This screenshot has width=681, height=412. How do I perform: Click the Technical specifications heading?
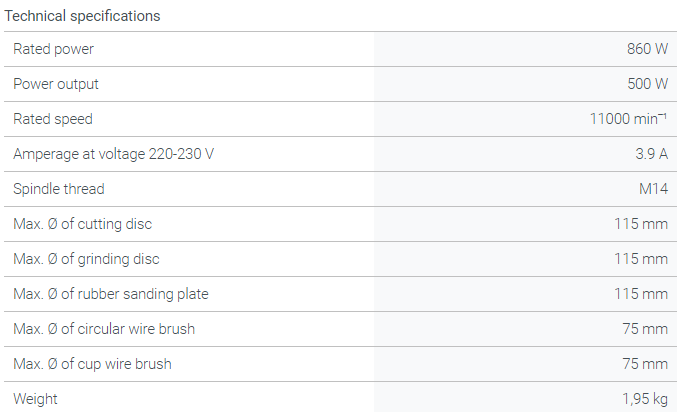pyautogui.click(x=83, y=16)
